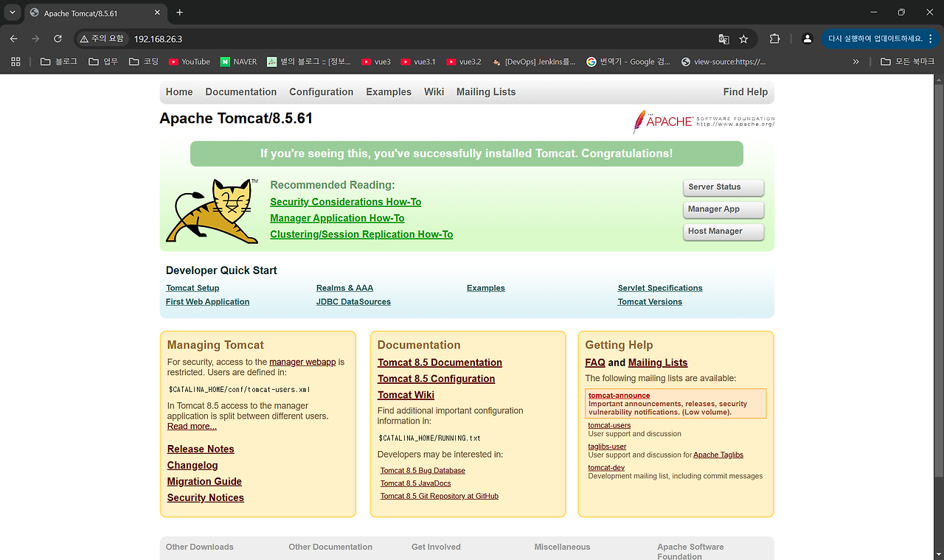Open the Chrome three-dot menu
The image size is (944, 560).
click(x=929, y=38)
